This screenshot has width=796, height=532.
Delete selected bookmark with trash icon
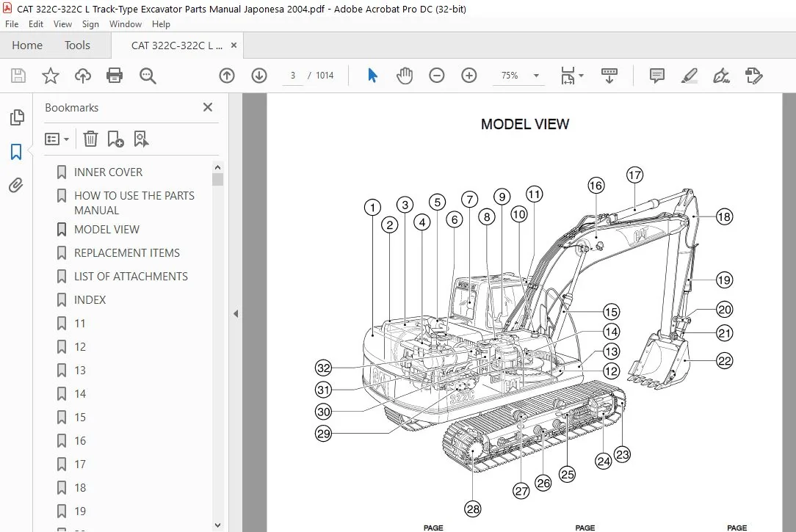coord(90,139)
